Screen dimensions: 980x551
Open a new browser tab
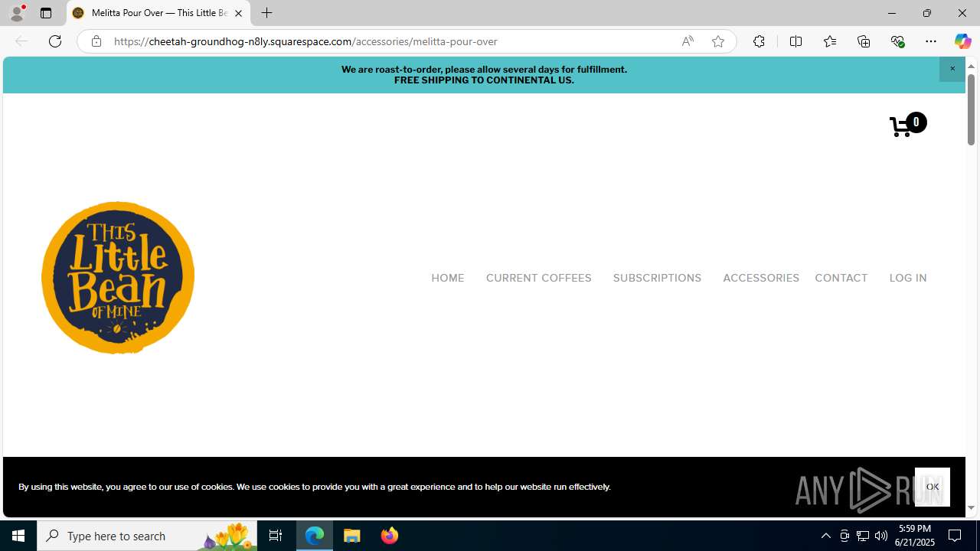point(266,13)
